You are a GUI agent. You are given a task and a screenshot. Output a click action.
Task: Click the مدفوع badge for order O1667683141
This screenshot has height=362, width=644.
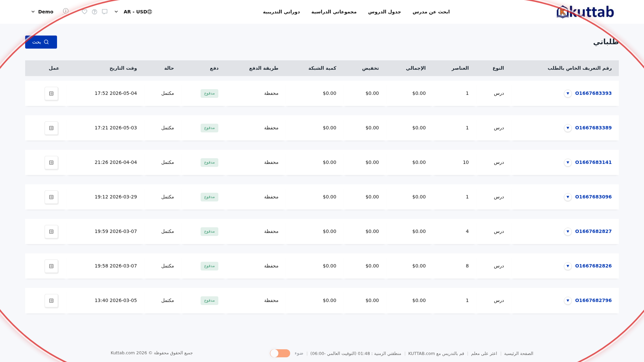pos(209,163)
